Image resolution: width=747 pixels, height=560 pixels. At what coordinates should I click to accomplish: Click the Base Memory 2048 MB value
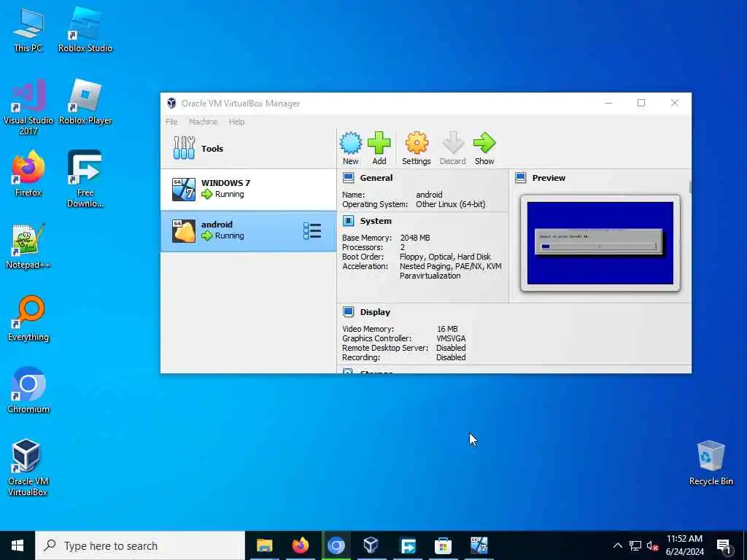(415, 238)
